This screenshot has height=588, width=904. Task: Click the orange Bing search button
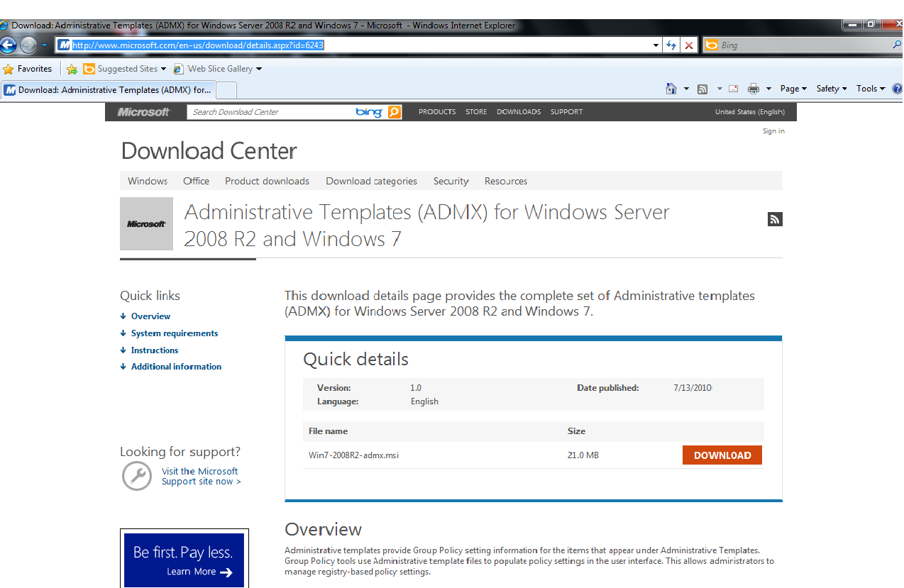point(395,111)
